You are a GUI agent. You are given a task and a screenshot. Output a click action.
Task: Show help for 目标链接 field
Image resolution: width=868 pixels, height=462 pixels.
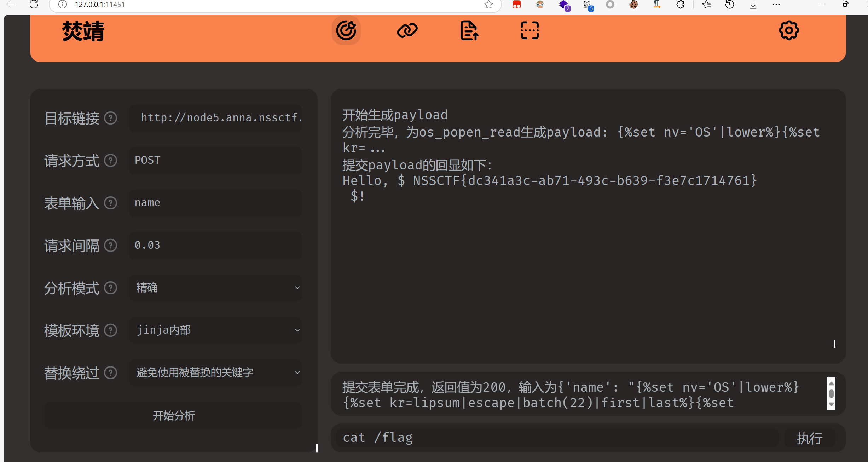pos(111,118)
